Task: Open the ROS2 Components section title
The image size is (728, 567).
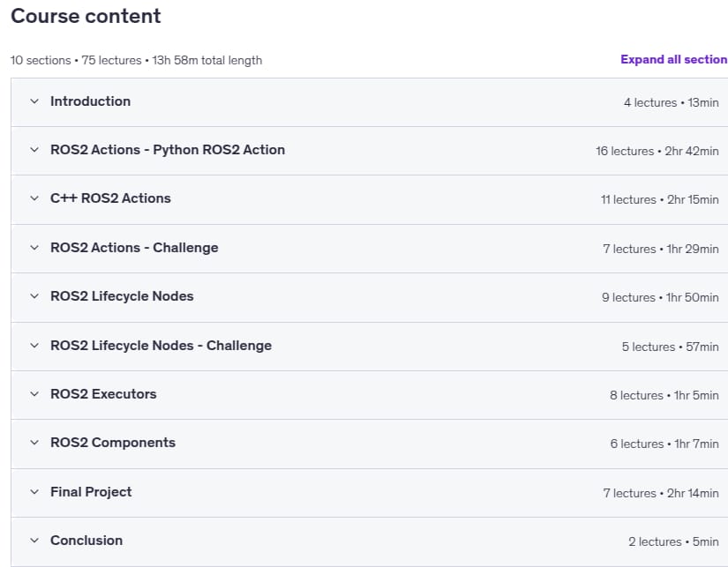Action: click(x=113, y=443)
